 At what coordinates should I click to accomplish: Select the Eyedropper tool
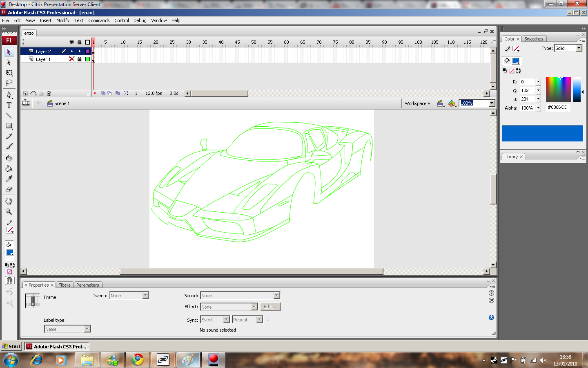(9, 179)
